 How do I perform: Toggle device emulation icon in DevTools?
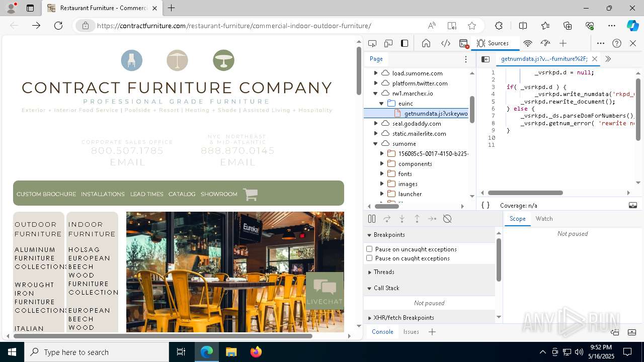[x=388, y=43]
